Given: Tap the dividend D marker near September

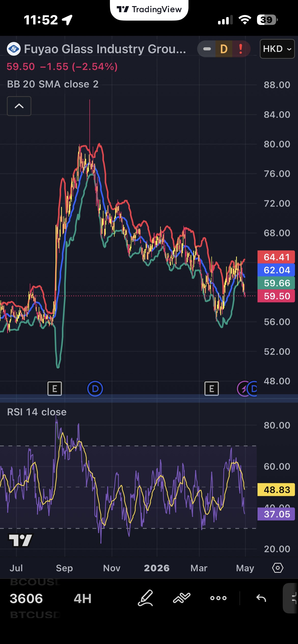Looking at the screenshot, I should pyautogui.click(x=95, y=389).
